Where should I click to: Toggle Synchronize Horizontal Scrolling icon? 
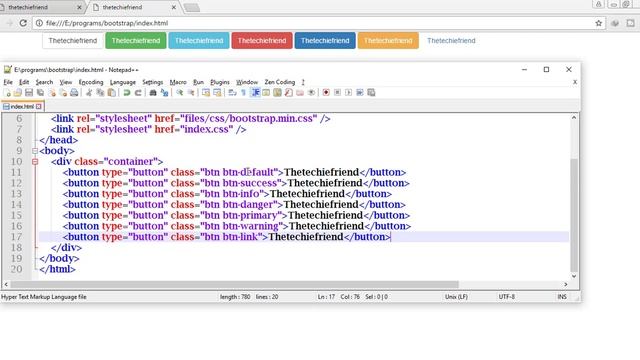217,93
